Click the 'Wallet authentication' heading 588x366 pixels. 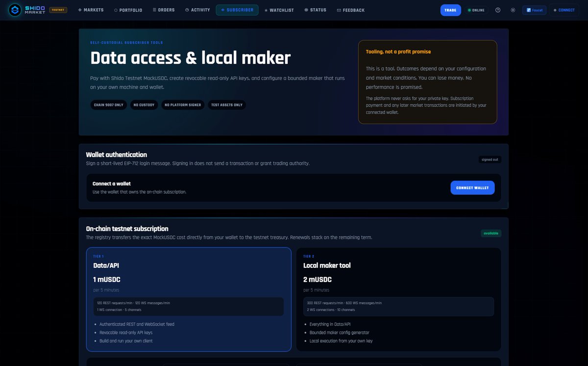point(117,155)
